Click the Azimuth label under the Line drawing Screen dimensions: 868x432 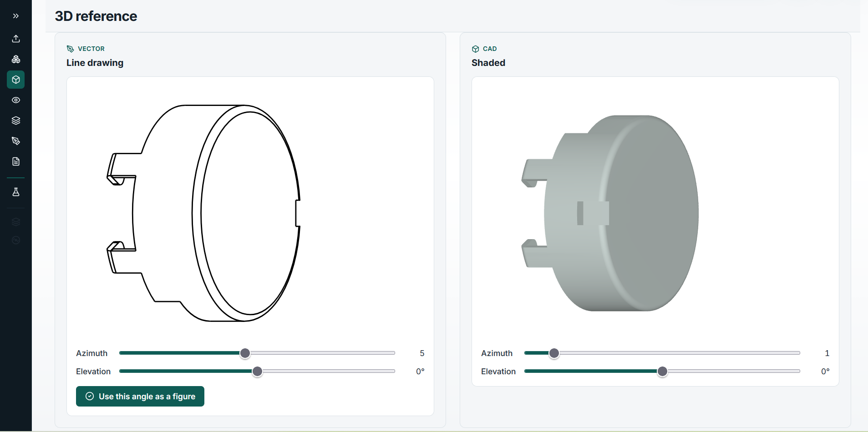click(x=92, y=353)
